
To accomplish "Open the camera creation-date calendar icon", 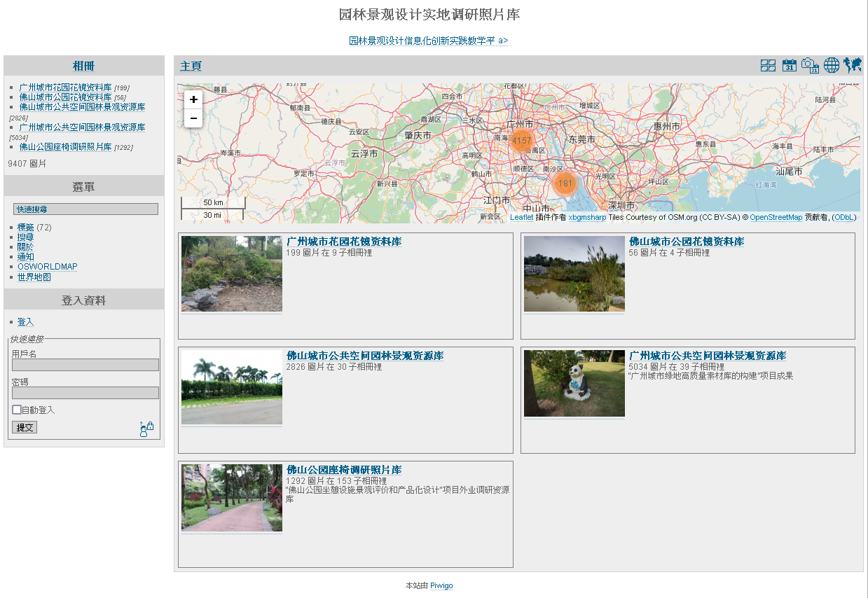I will [811, 66].
